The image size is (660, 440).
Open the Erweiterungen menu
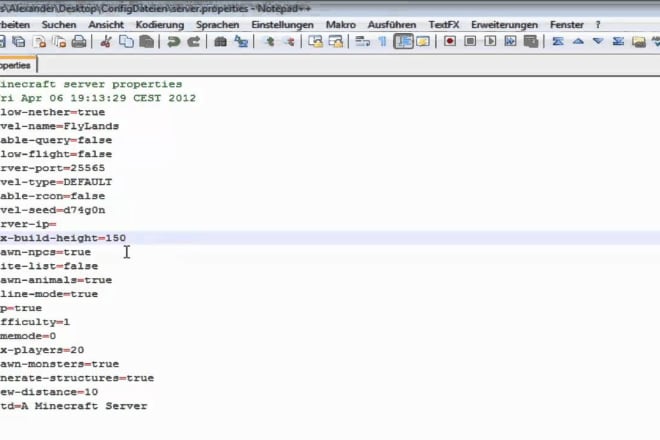click(x=504, y=25)
